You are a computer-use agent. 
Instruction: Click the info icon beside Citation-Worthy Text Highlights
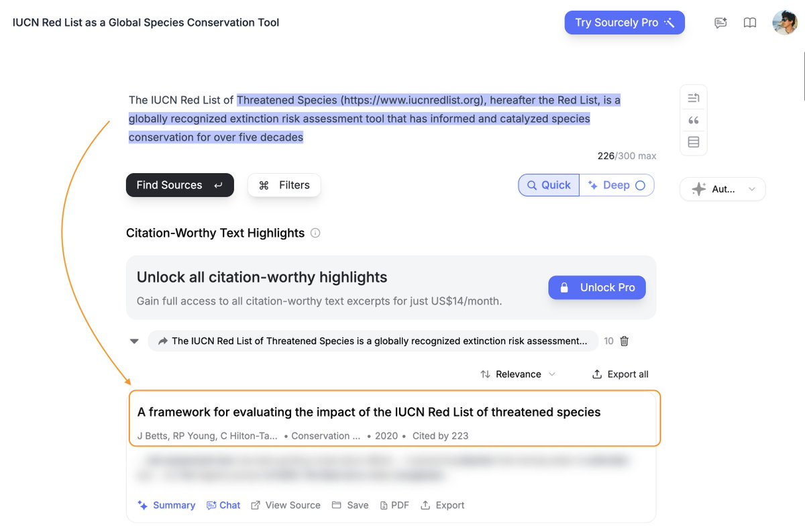click(x=315, y=233)
